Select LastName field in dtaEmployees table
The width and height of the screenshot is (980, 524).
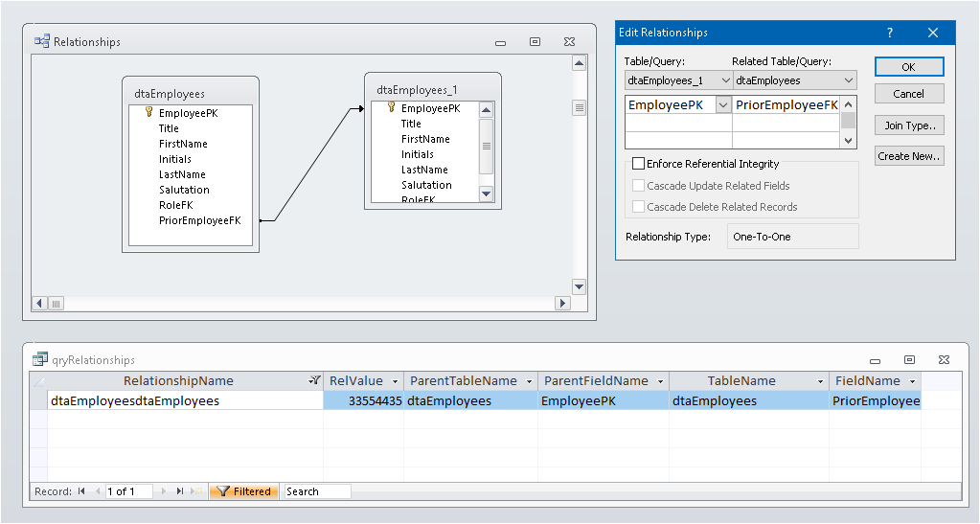pos(182,174)
